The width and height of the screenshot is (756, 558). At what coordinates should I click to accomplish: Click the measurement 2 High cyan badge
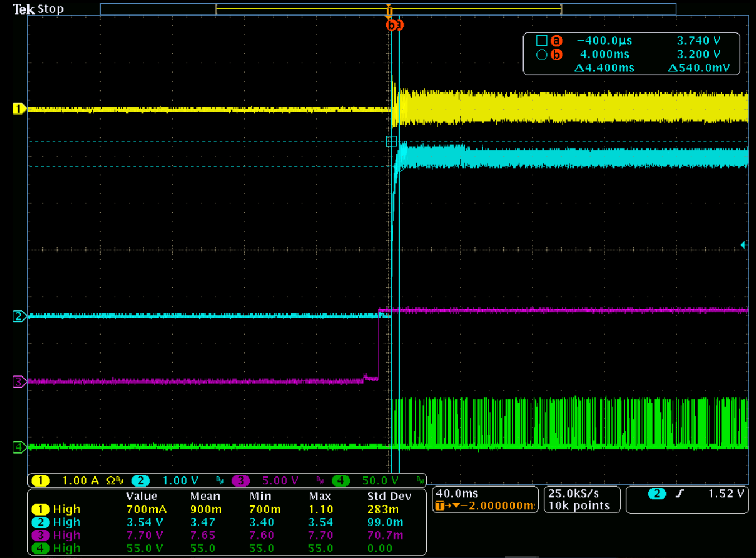40,522
